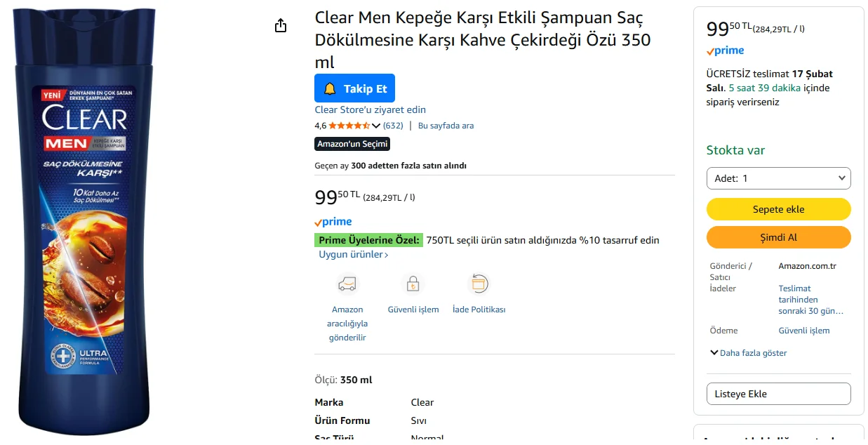The width and height of the screenshot is (868, 445).
Task: Click the Listeye Ekle button
Action: coord(778,394)
